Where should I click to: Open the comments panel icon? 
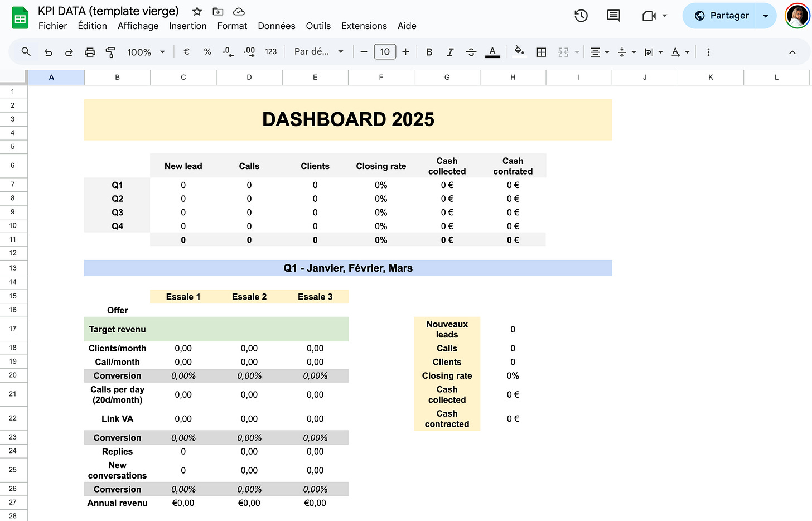[613, 16]
